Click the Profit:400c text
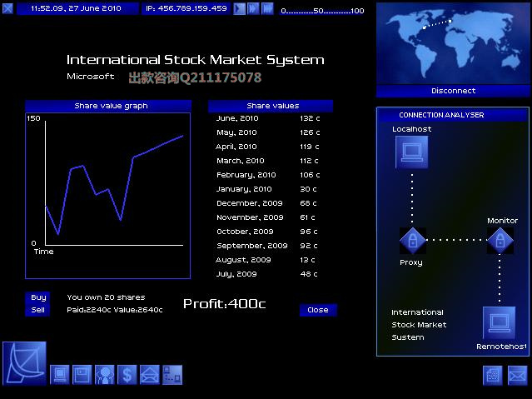 (x=224, y=303)
